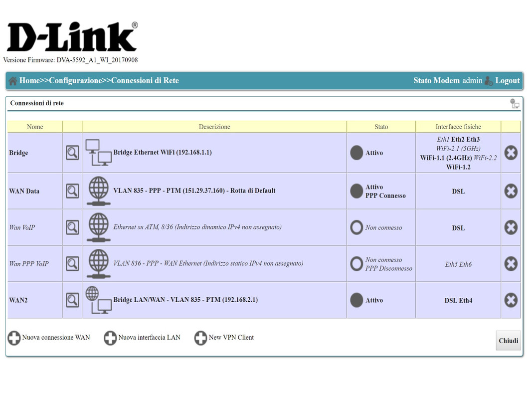This screenshot has height=399, width=532.
Task: Click the home icon in breadcrumb bar
Action: pos(13,81)
